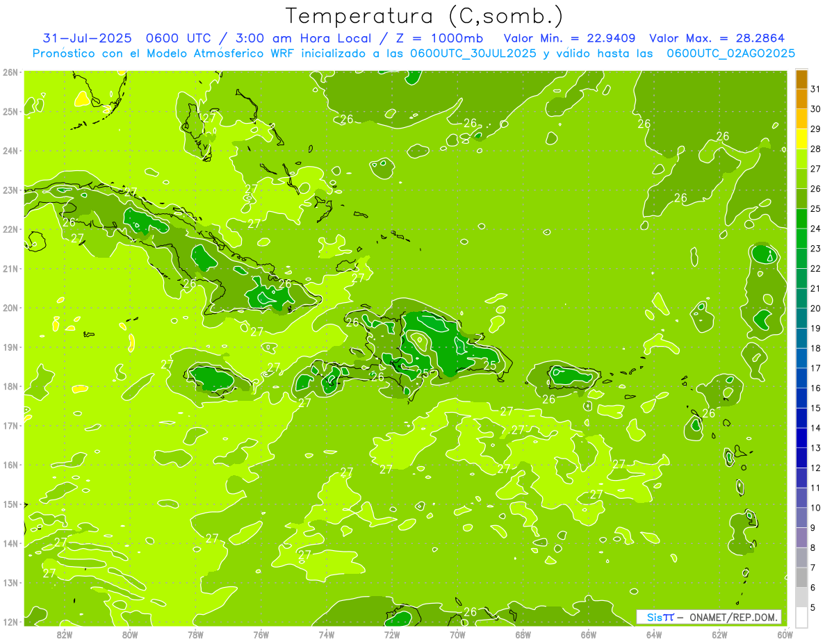Click the color legend's "20" label

tap(815, 308)
